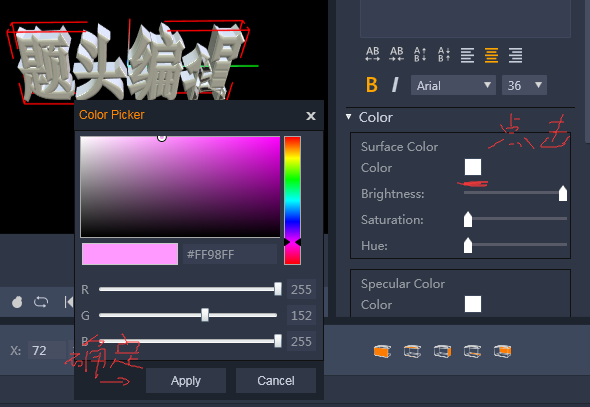Cancel the Color Picker dialog
Screen dimensions: 590x407
[276, 381]
